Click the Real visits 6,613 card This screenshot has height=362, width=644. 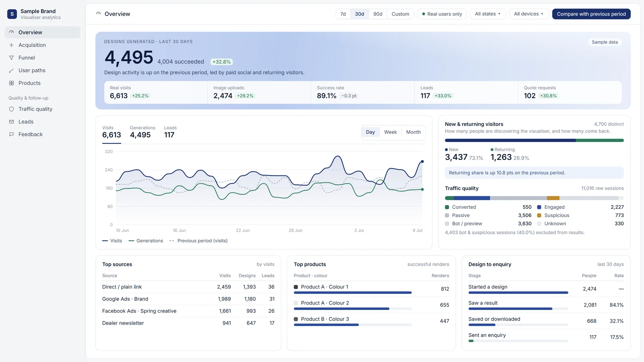[x=156, y=92]
